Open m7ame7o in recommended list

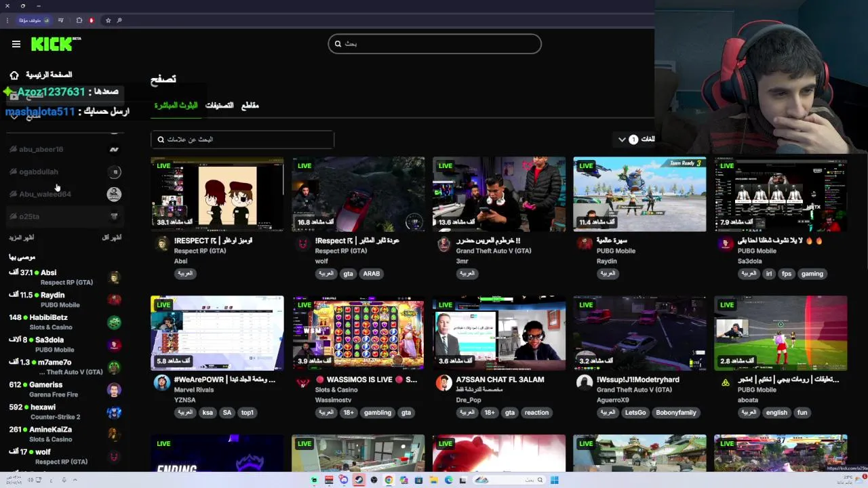(65, 367)
